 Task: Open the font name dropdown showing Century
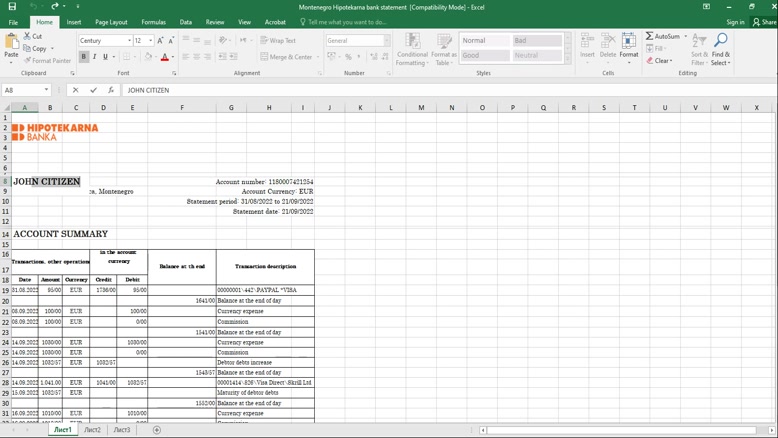click(x=129, y=41)
